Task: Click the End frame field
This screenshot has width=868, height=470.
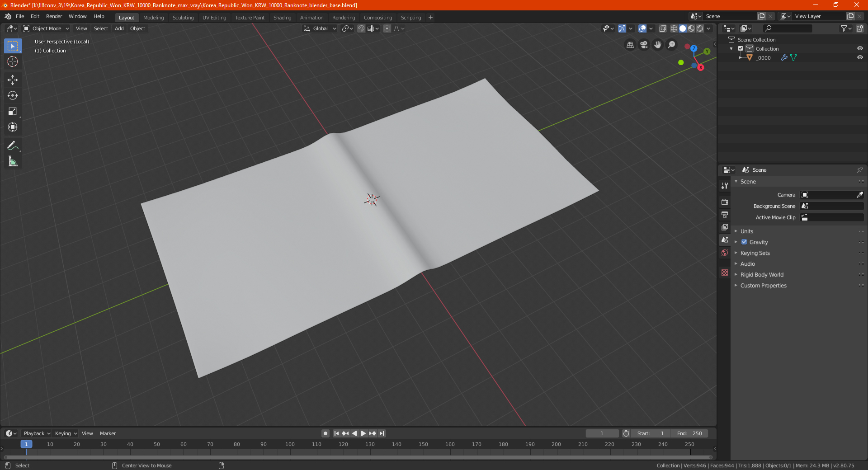Action: pos(689,433)
